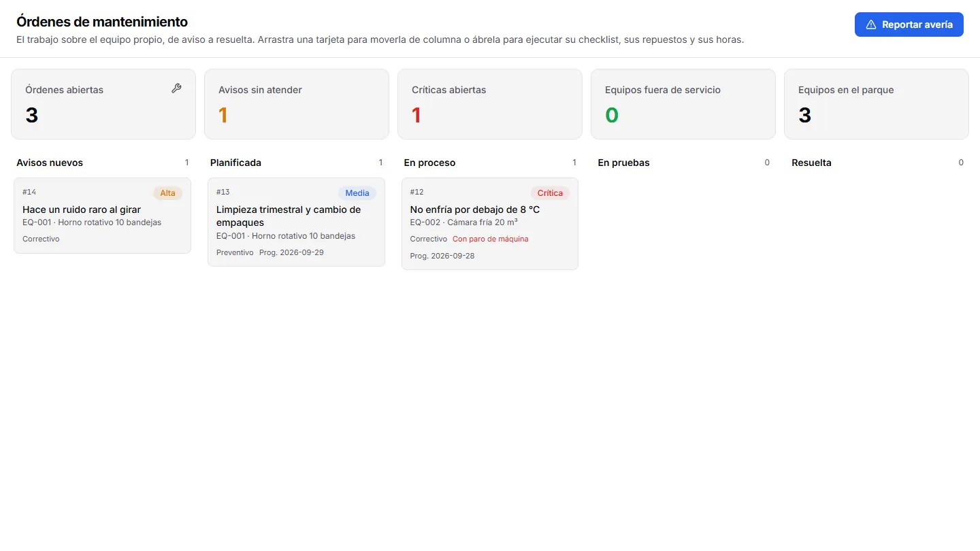Click 'Prog. 2026-09-29' date text
This screenshot has height=551, width=980.
click(291, 252)
